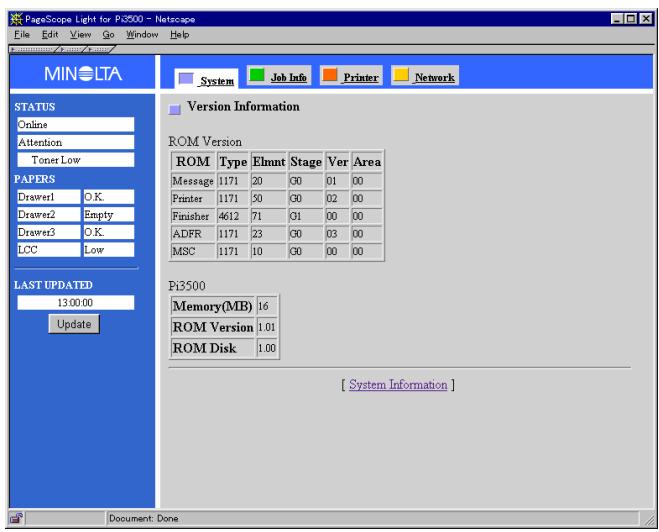
Task: Expand the third collapsed toolbar grip
Action: (100, 50)
